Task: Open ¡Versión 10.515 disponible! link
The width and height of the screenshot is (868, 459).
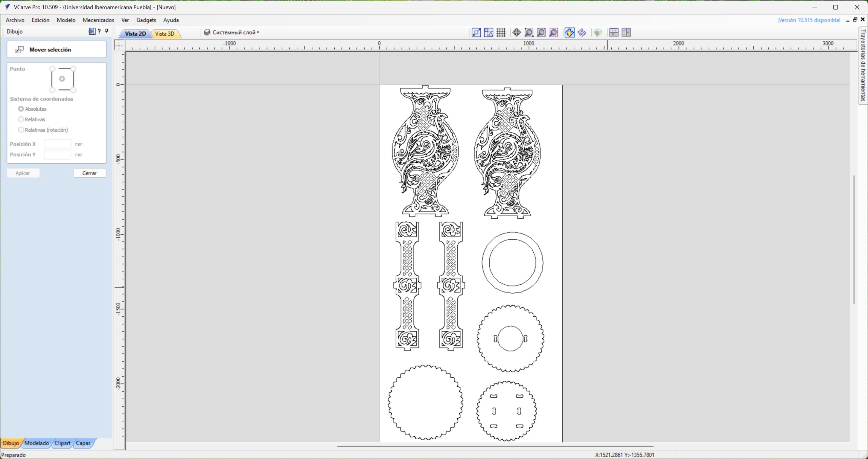Action: coord(809,20)
